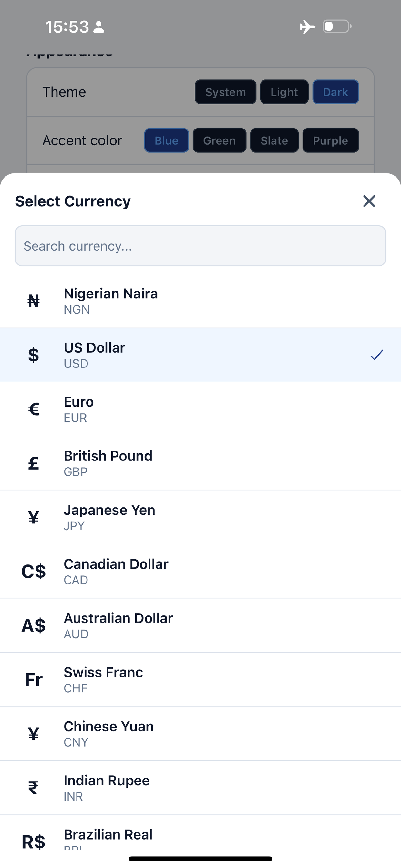Pick the Brazilian Real currency
401x868 pixels.
[x=200, y=836]
